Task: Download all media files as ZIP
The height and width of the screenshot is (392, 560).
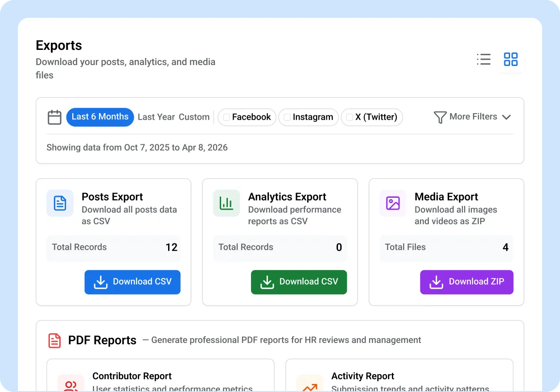Action: 466,282
